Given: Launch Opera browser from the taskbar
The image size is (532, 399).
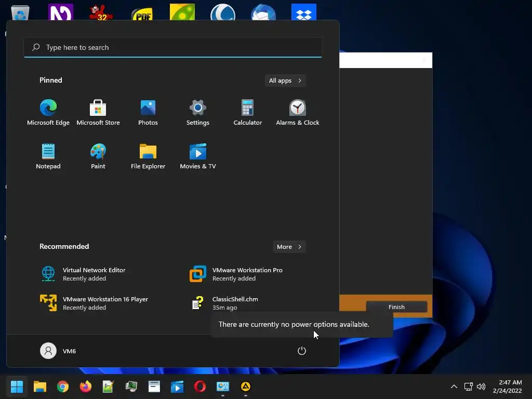Looking at the screenshot, I should click(200, 387).
